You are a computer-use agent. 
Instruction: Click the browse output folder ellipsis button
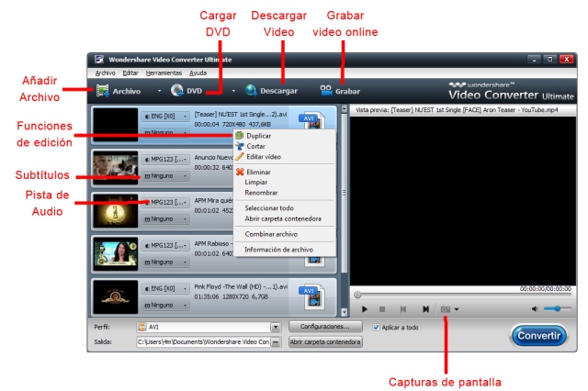pyautogui.click(x=276, y=342)
